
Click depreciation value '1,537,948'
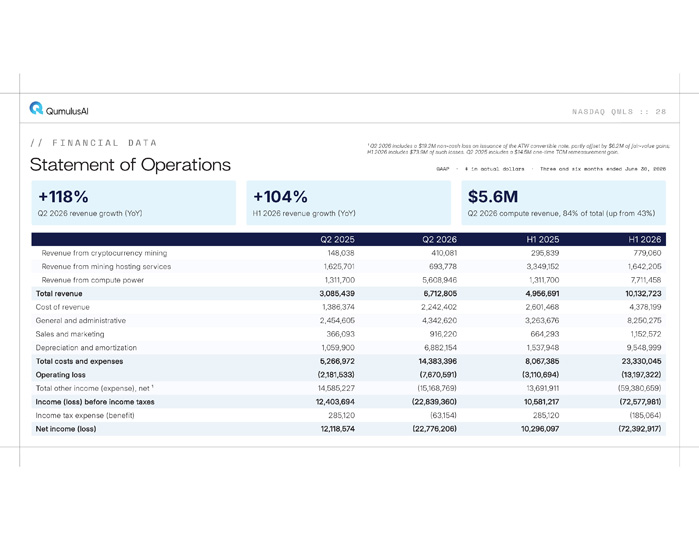(543, 347)
